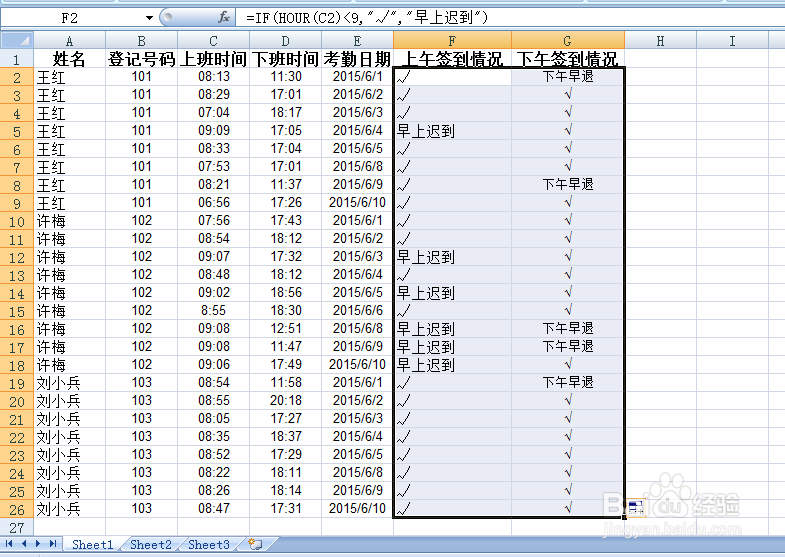Click header cell 考勤日期
The width and height of the screenshot is (785, 557).
[x=357, y=59]
